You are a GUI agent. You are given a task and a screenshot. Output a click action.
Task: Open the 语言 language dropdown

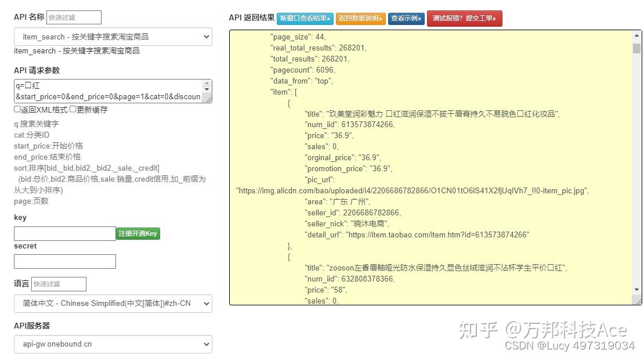[113, 303]
